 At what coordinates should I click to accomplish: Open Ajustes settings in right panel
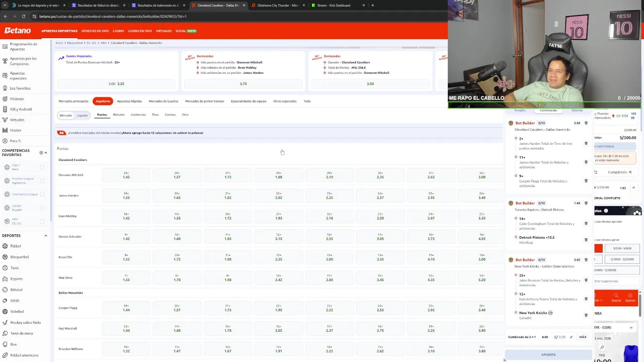(630, 298)
